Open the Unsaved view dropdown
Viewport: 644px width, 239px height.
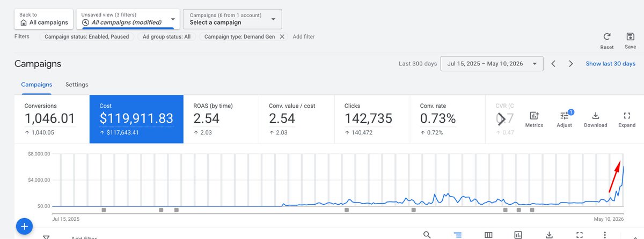[x=128, y=19]
